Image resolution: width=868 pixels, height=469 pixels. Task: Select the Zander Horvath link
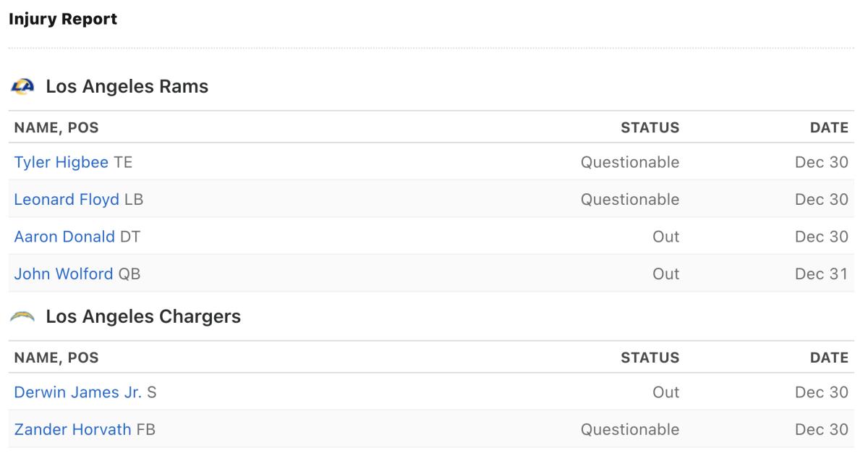point(72,429)
